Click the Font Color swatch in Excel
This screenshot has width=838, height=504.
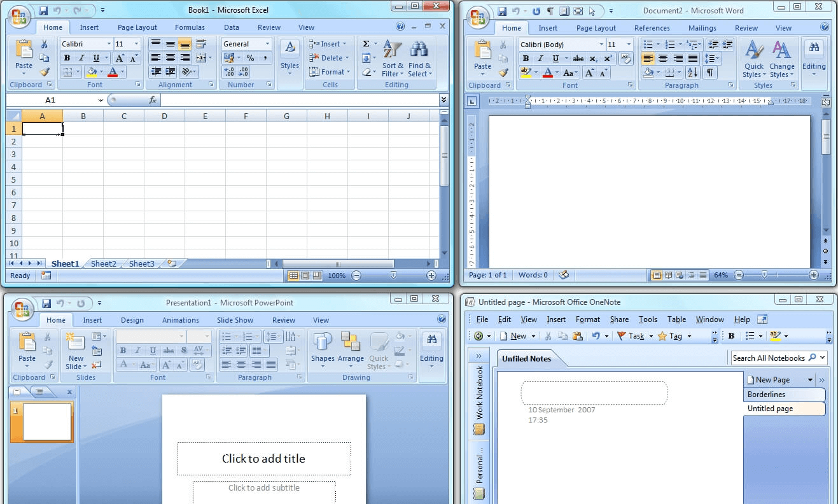[x=113, y=72]
